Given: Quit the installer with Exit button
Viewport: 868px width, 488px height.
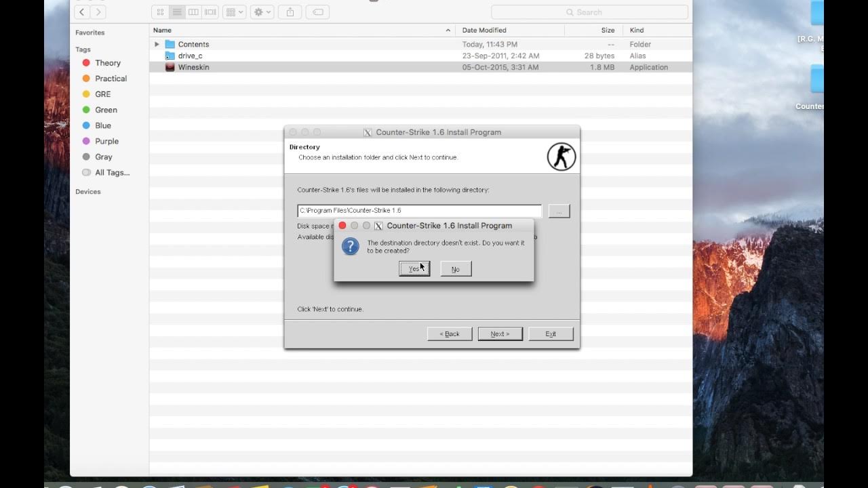Looking at the screenshot, I should click(x=551, y=333).
